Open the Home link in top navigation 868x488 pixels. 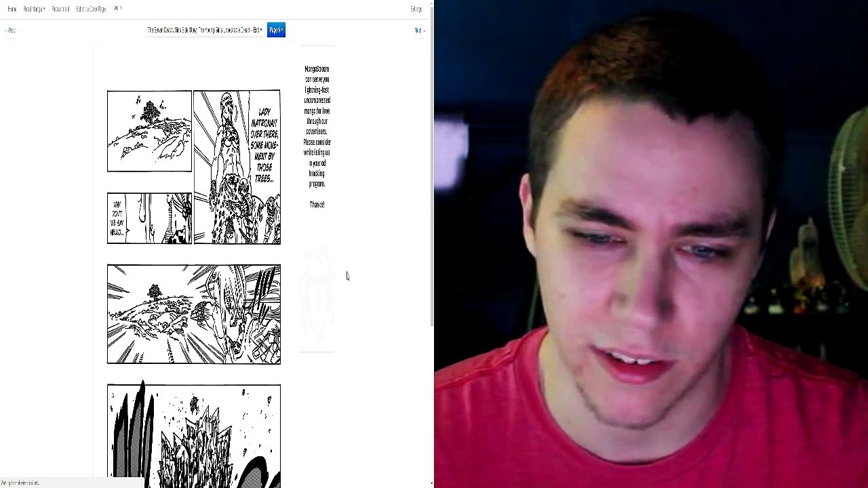(12, 9)
